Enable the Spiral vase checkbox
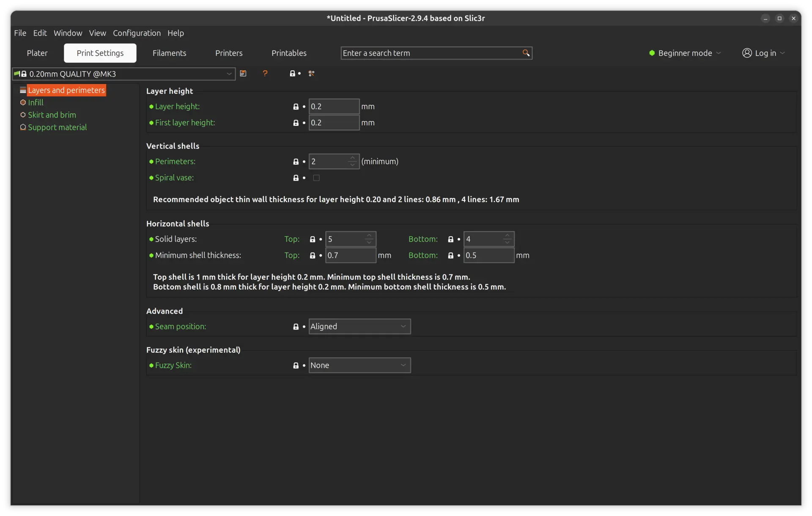Image resolution: width=812 pixels, height=516 pixels. [316, 178]
